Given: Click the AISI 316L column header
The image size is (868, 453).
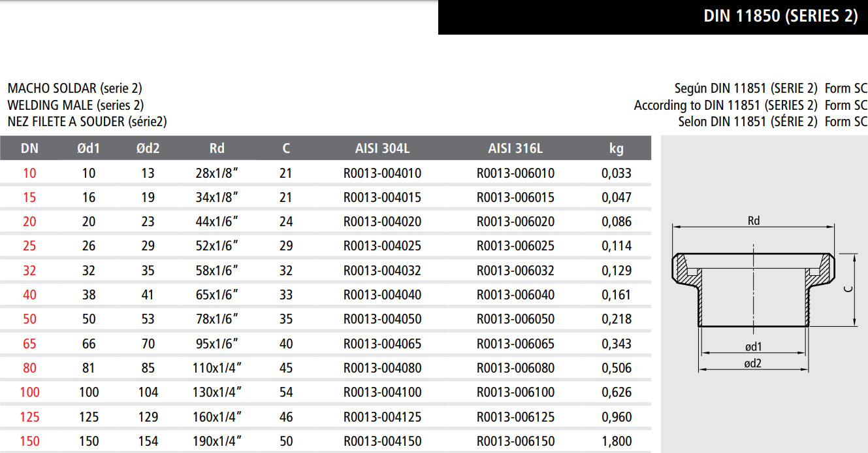Looking at the screenshot, I should click(x=515, y=148).
